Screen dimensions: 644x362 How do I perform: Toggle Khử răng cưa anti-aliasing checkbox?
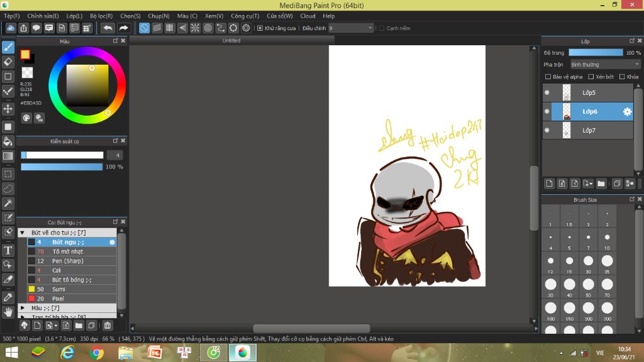(x=260, y=28)
